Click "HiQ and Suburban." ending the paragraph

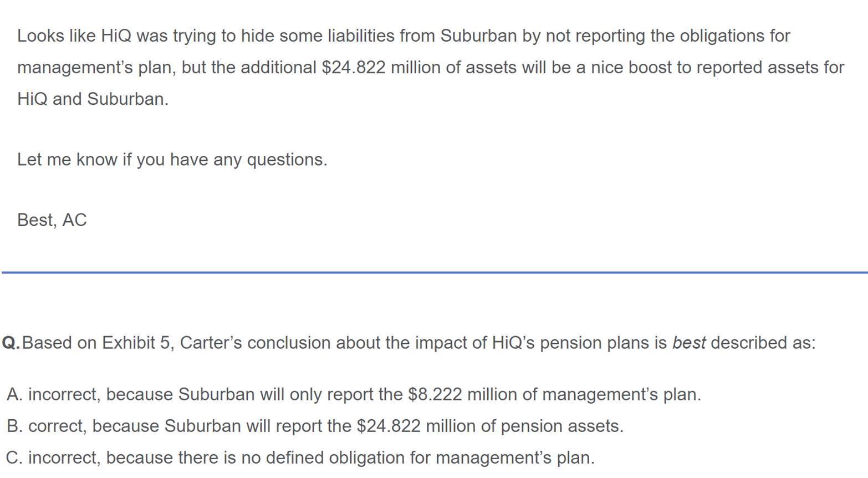click(93, 99)
